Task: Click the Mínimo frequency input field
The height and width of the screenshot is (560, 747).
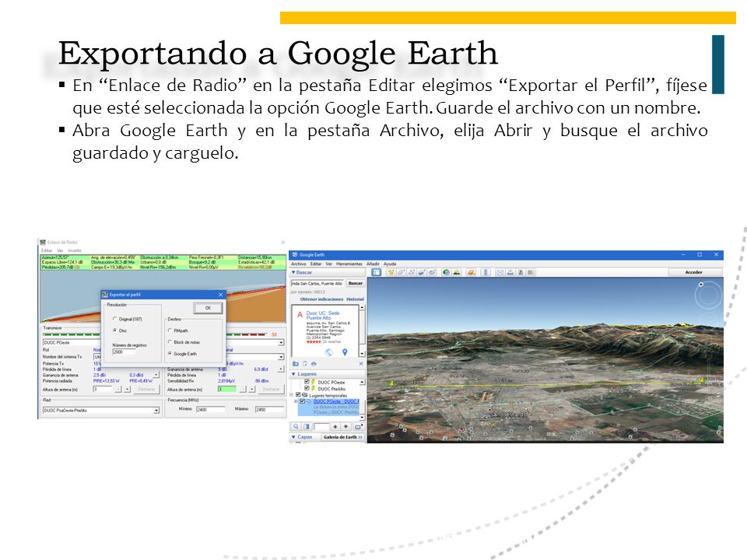Action: click(x=210, y=410)
